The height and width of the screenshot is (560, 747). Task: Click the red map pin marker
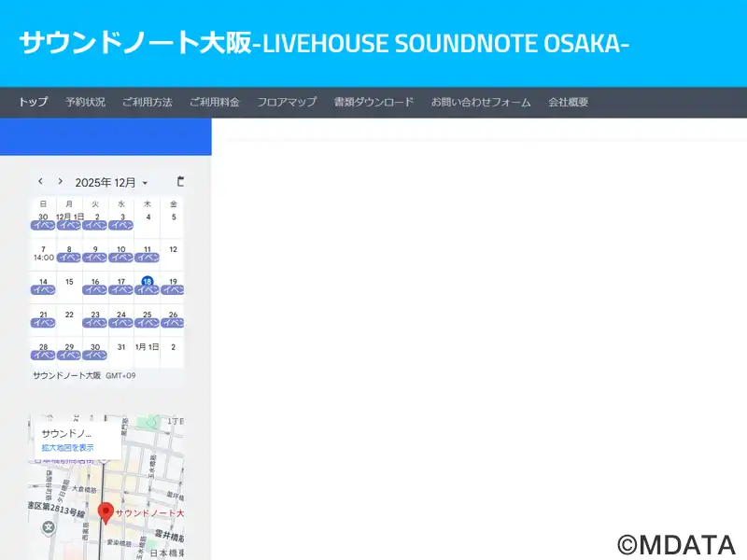pyautogui.click(x=106, y=512)
